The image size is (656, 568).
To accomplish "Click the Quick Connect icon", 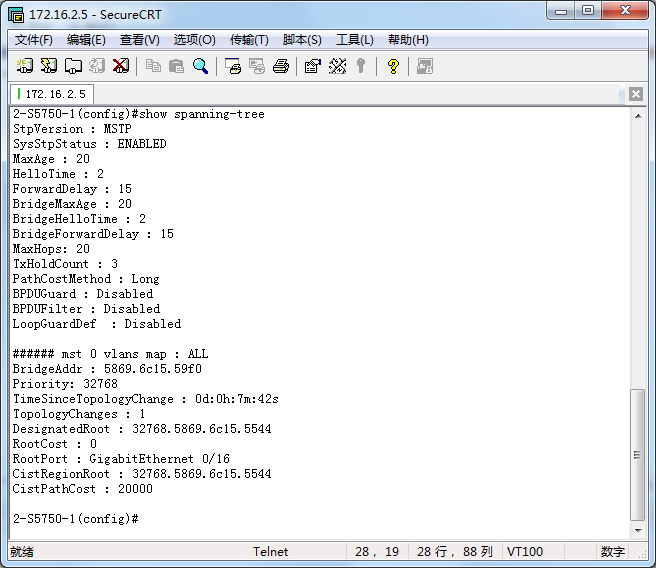I will (x=49, y=66).
